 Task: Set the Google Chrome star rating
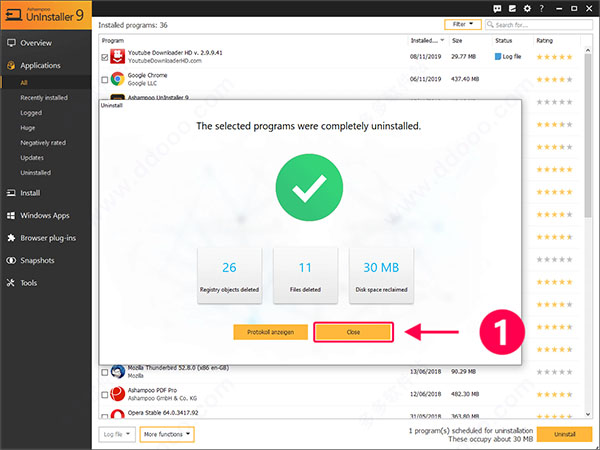pos(554,80)
